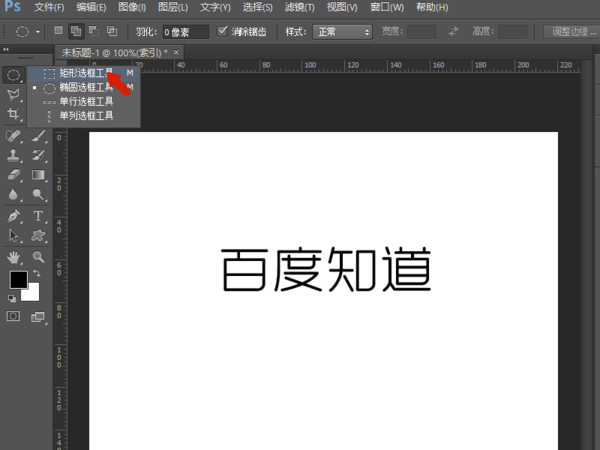Click the black foreground color swatch
Image resolution: width=600 pixels, height=450 pixels.
pos(18,280)
